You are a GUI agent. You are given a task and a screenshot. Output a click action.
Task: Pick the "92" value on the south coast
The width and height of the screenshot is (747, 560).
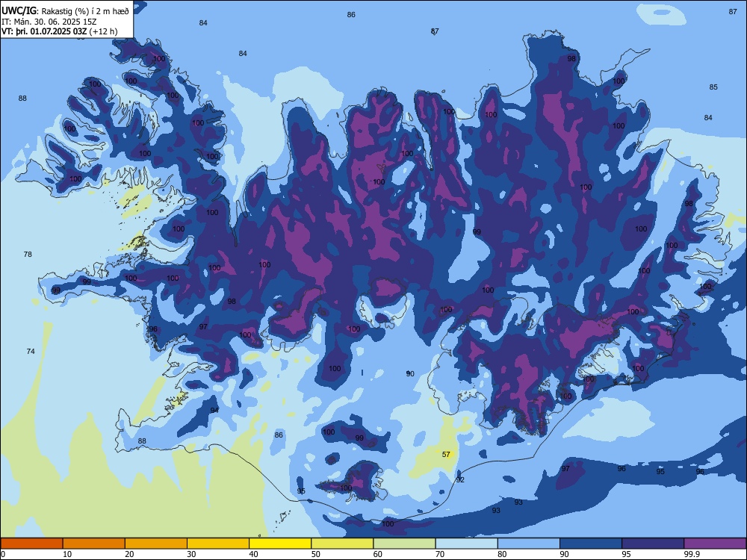pyautogui.click(x=460, y=479)
